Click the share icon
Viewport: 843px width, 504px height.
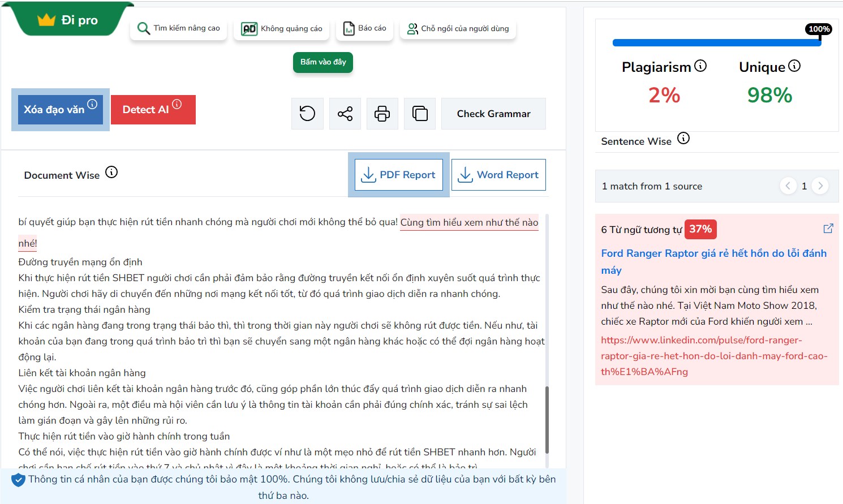click(x=345, y=114)
